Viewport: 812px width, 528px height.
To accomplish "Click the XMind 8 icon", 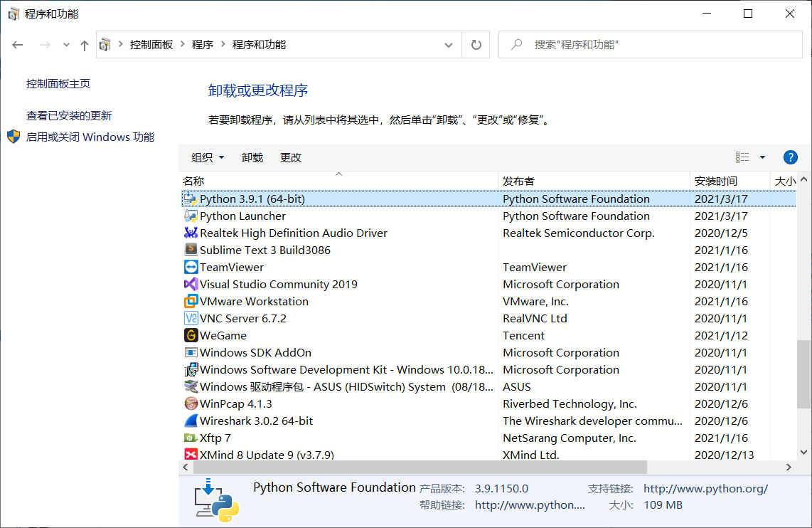I will tap(191, 455).
